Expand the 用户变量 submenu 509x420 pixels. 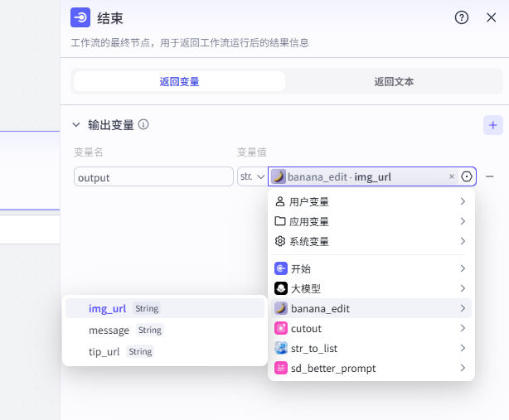pyautogui.click(x=371, y=201)
